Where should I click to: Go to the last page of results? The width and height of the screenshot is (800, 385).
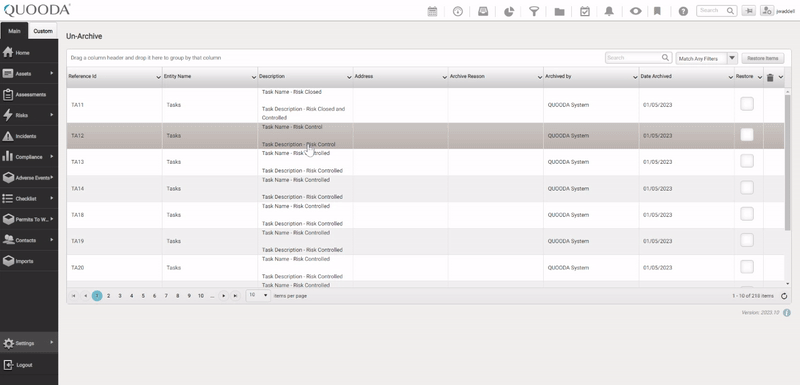[235, 296]
